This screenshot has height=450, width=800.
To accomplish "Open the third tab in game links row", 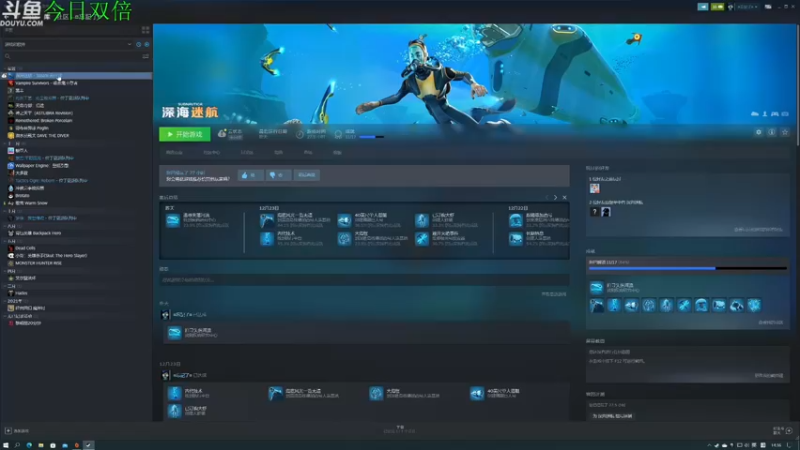I will click(x=247, y=153).
